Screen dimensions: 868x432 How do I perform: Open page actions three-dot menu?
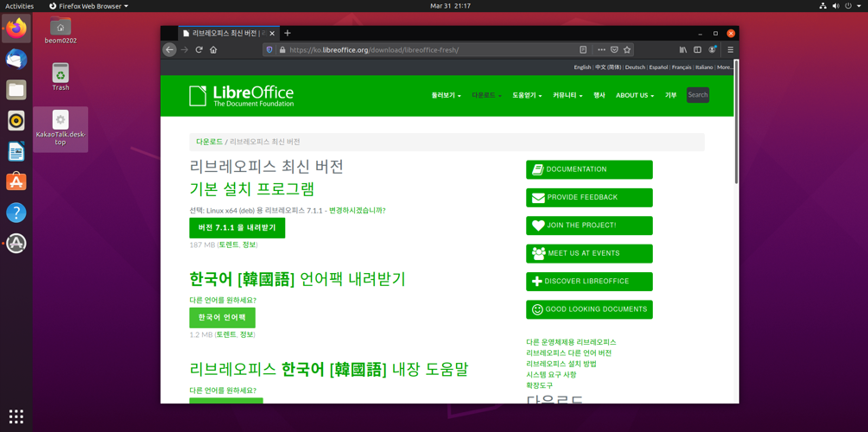602,49
